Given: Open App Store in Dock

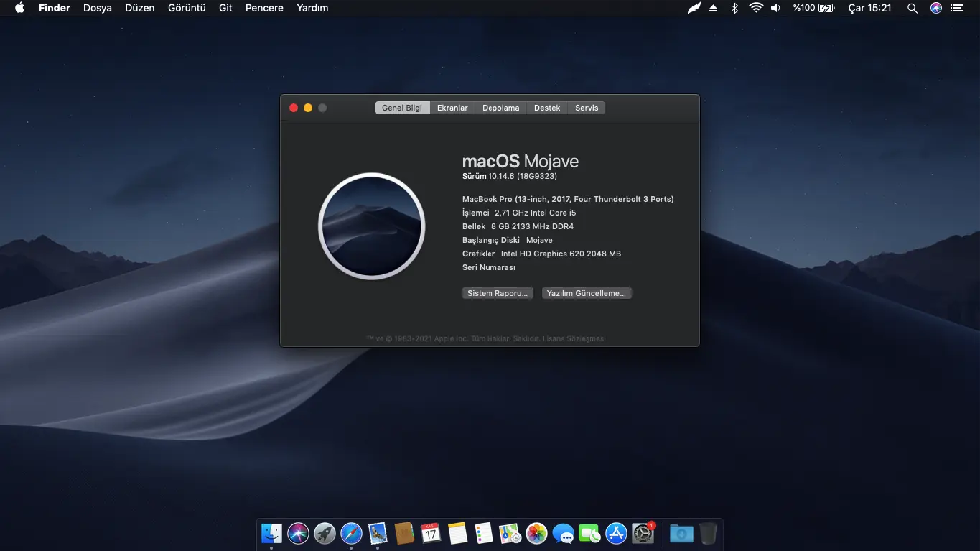Looking at the screenshot, I should point(616,533).
